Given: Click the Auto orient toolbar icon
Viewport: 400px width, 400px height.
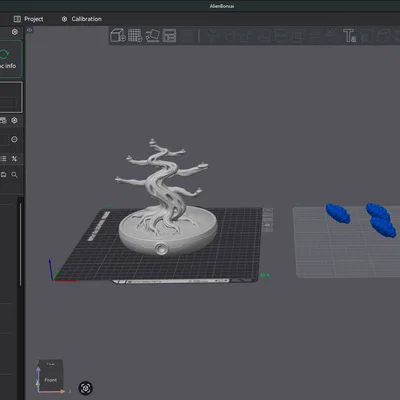Looking at the screenshot, I should pyautogui.click(x=153, y=36).
